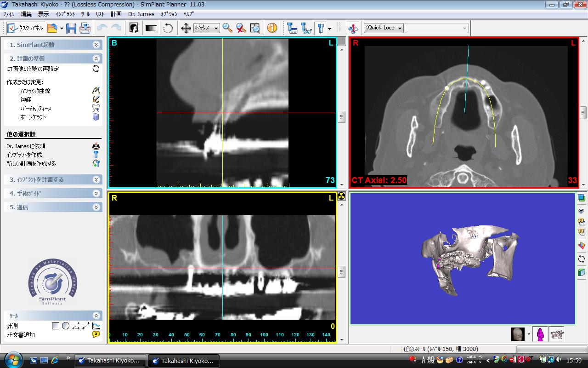This screenshot has height=368, width=588.
Task: Click the bone graft cube icon
Action: (x=96, y=117)
